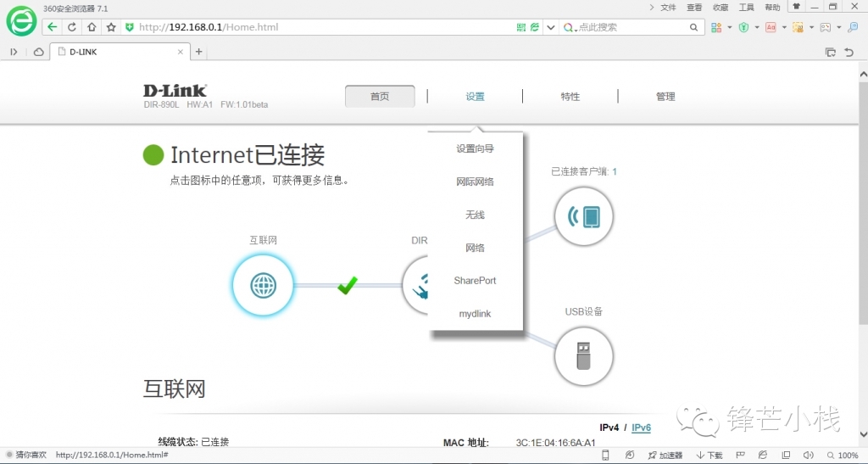This screenshot has height=464, width=868.
Task: Open the 管理 navigation menu
Action: [665, 97]
